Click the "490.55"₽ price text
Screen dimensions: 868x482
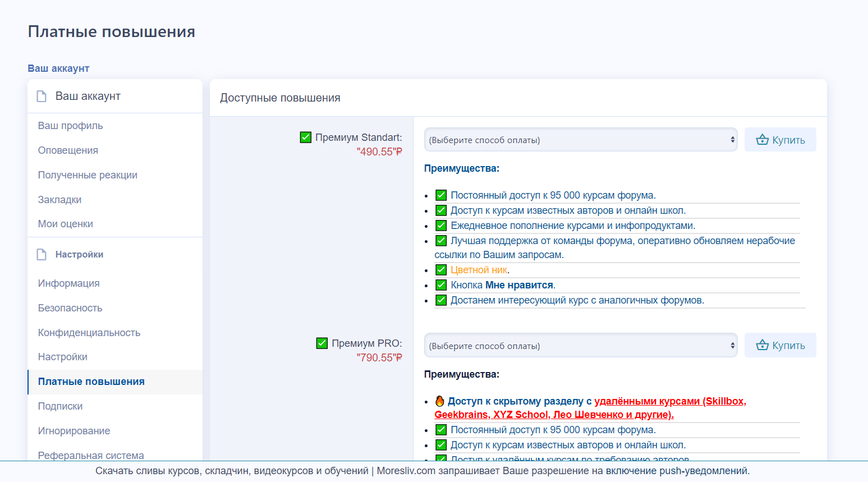379,152
